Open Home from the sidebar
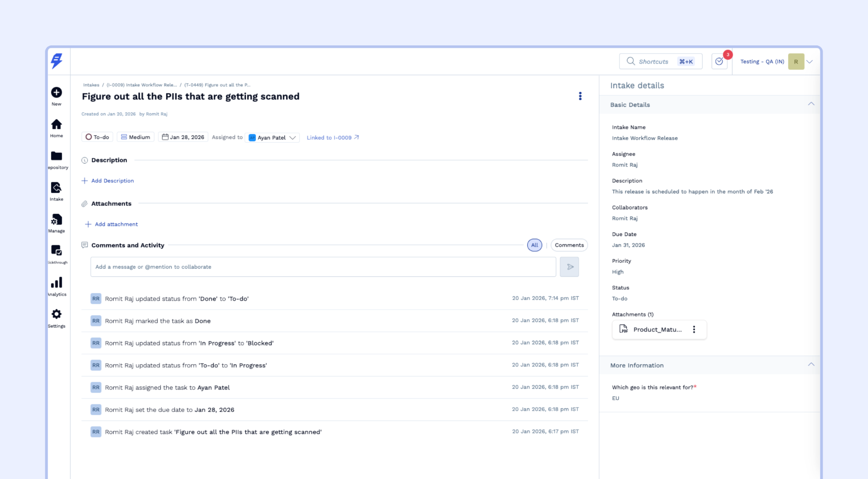Image resolution: width=868 pixels, height=479 pixels. coord(56,125)
